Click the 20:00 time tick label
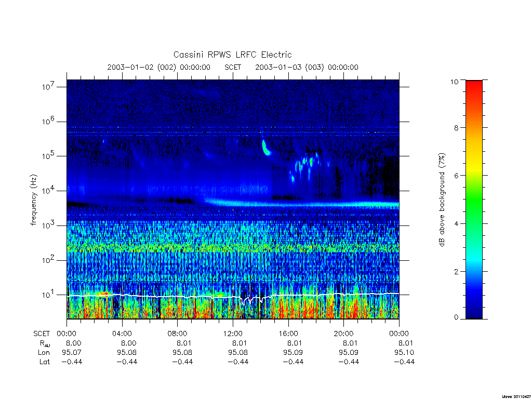532x399 pixels. pos(344,334)
